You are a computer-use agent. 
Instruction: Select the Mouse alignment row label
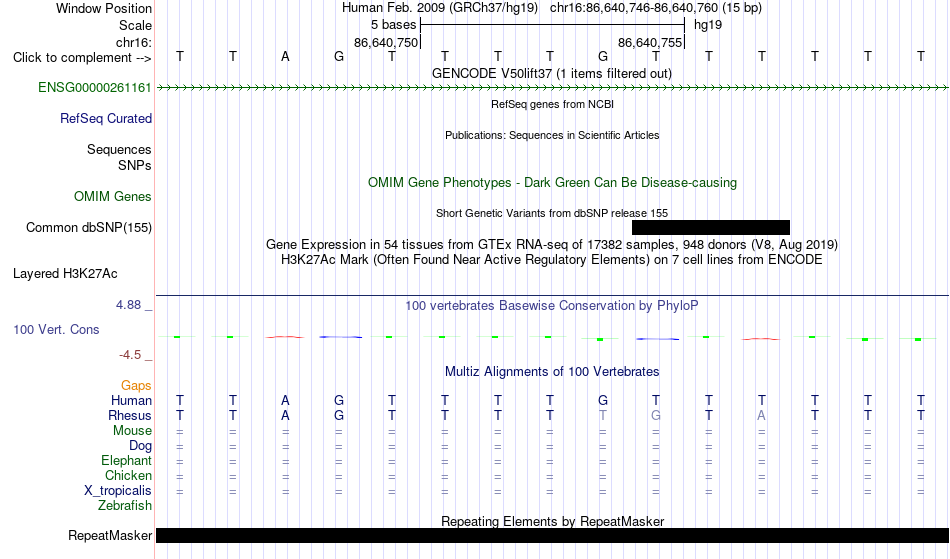[132, 431]
